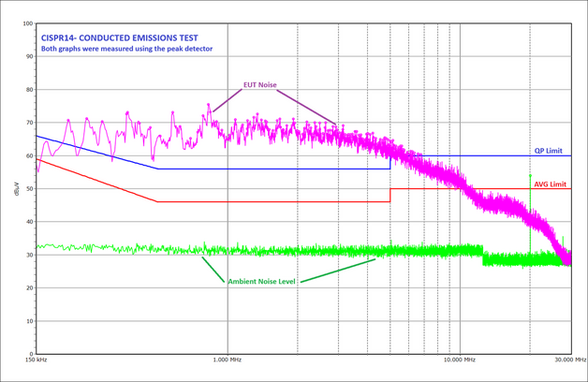Click the step drop in green ambient trace
Viewport: 588px width, 382px height.
coord(483,256)
